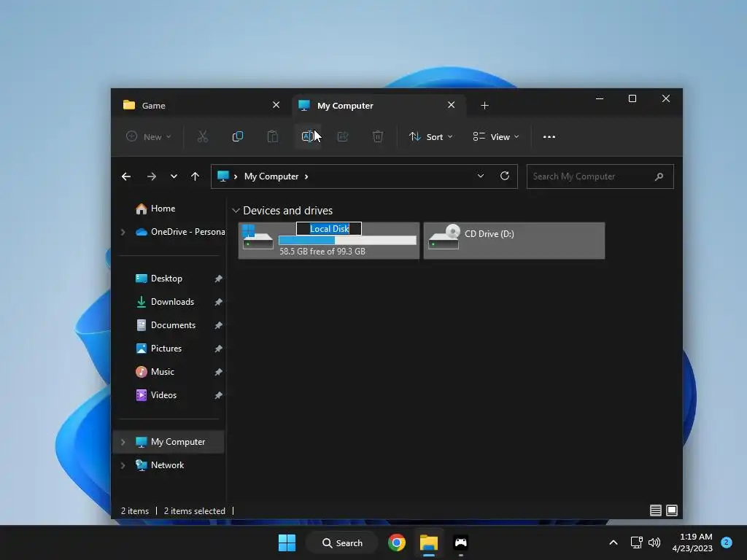
Task: Select the CD Drive (D:) icon
Action: [x=444, y=237]
